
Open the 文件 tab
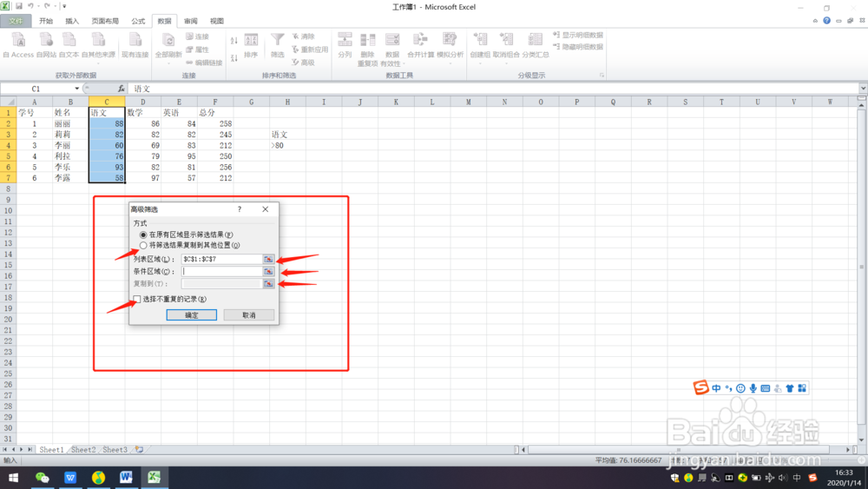[16, 21]
